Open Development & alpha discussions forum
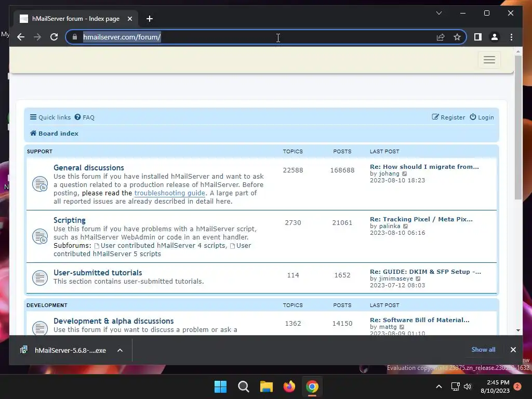Viewport: 532px width, 399px height. (113, 321)
